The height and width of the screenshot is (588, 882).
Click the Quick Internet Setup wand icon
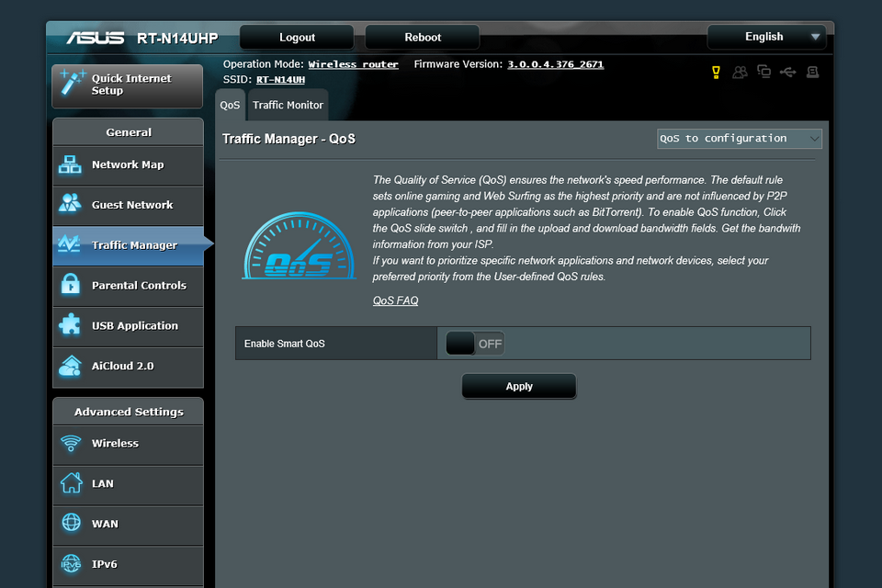(72, 83)
